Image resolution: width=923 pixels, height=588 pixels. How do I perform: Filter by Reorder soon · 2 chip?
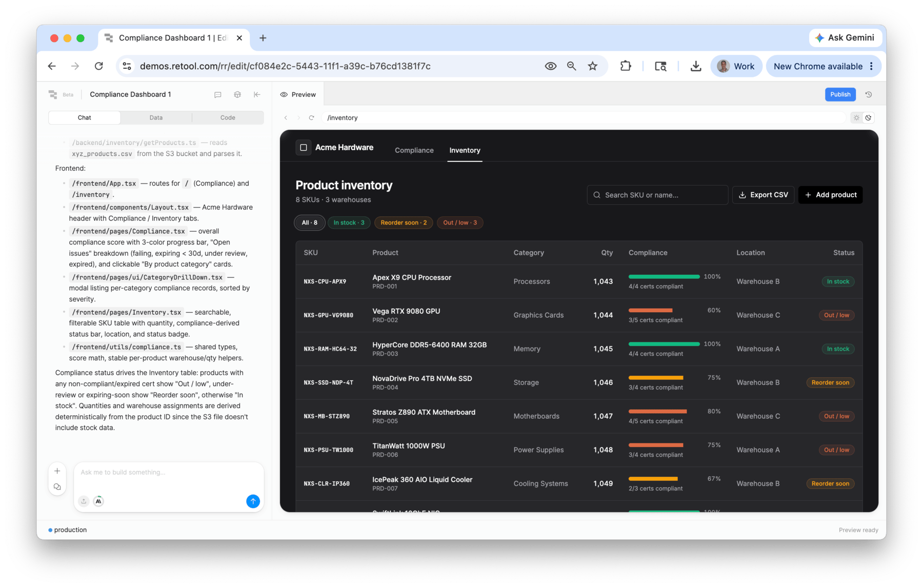(x=404, y=222)
